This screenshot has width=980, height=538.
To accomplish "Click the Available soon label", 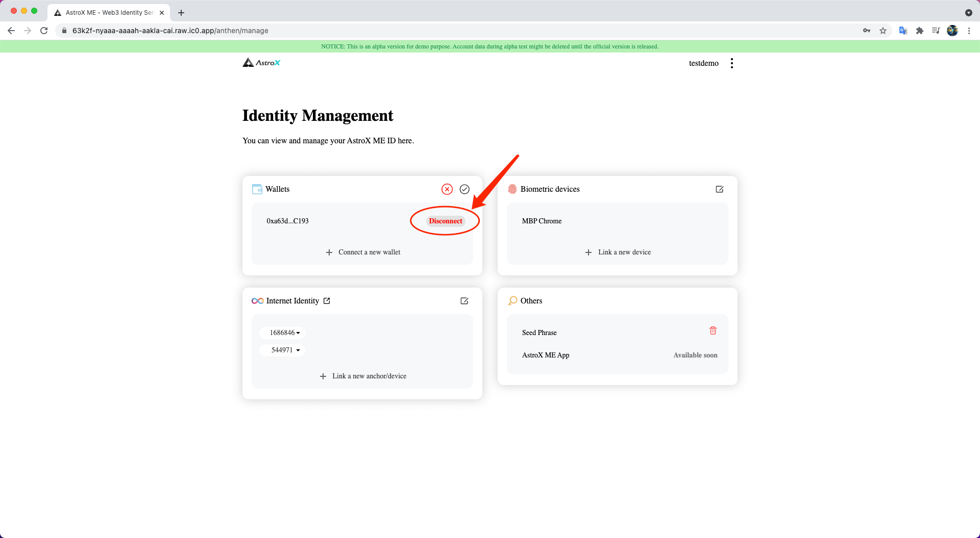I will (695, 355).
